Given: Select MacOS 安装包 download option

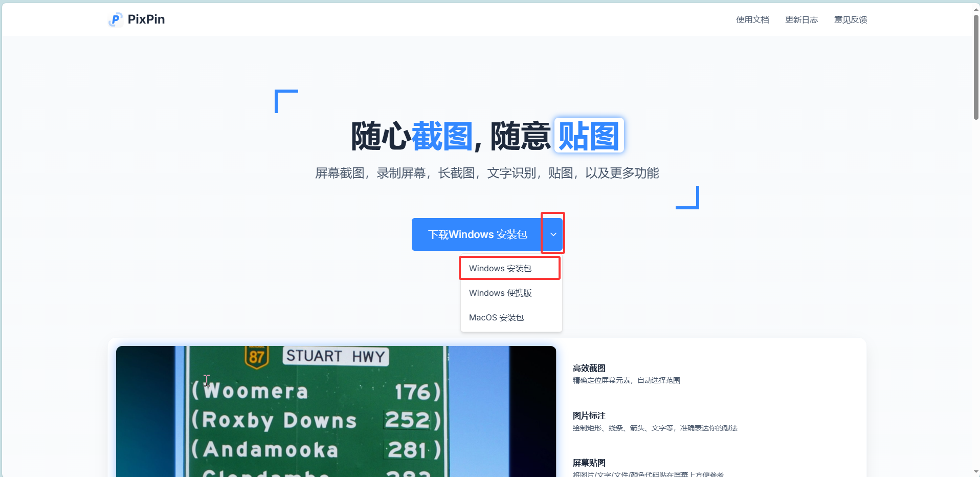Looking at the screenshot, I should coord(496,317).
